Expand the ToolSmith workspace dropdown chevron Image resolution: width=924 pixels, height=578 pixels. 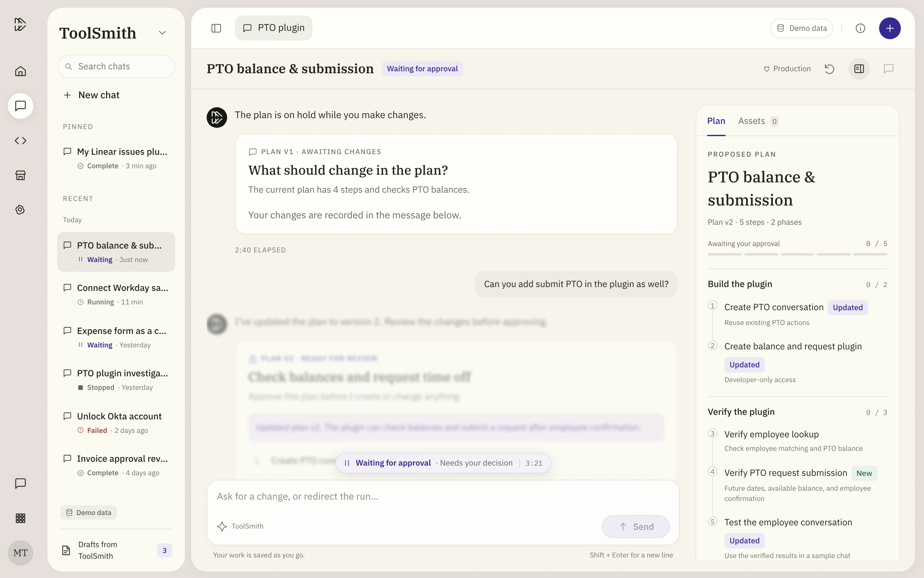(162, 33)
